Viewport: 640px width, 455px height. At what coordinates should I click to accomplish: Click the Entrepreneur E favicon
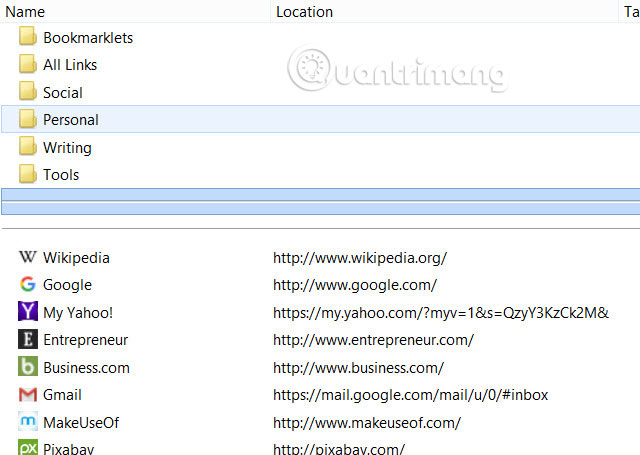[28, 339]
